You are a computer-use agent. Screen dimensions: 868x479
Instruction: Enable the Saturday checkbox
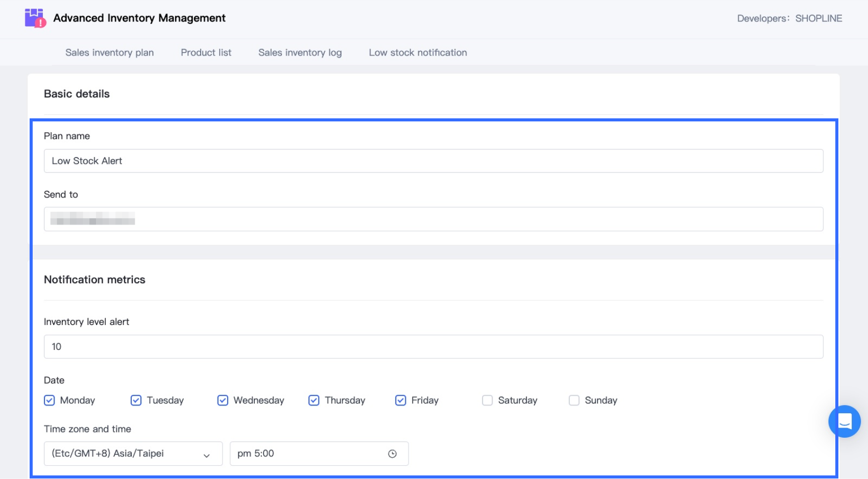point(488,400)
